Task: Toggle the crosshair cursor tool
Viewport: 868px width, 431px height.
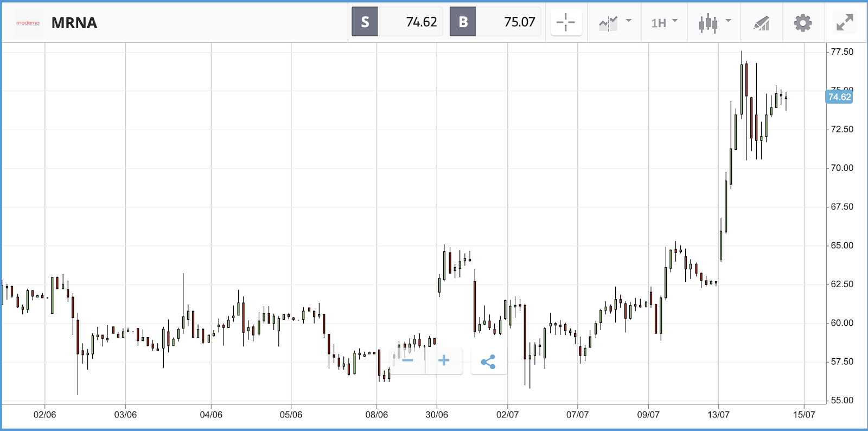Action: (566, 22)
